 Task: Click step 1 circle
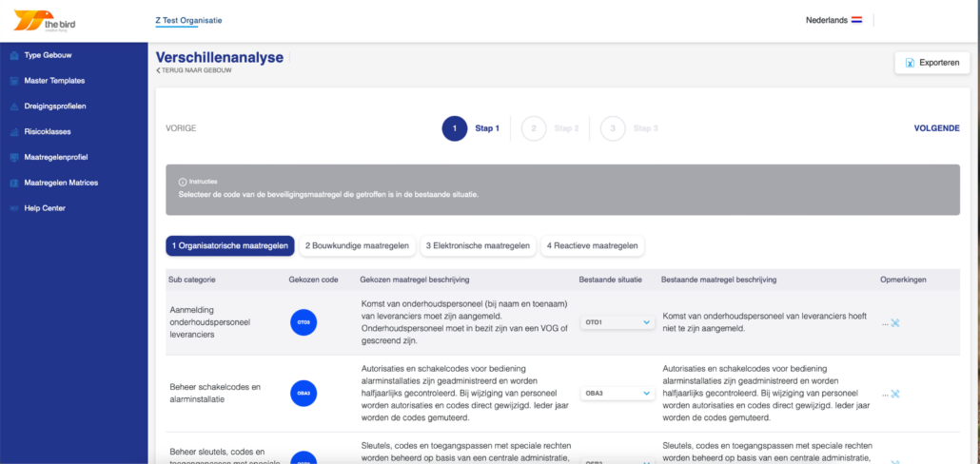455,128
